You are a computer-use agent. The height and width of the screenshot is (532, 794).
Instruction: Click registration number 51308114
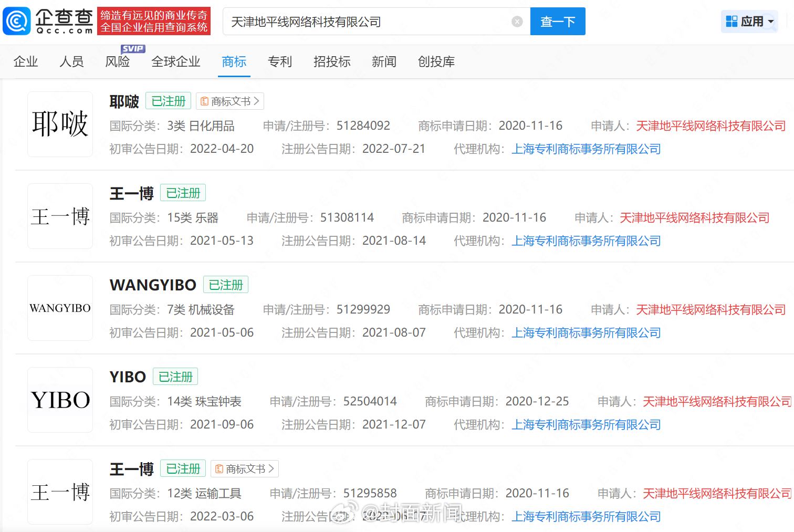[347, 218]
